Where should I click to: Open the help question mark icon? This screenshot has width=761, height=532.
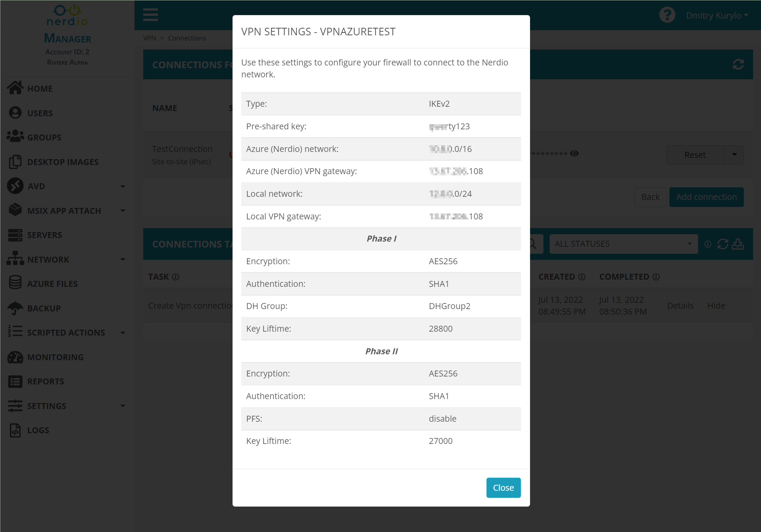pos(667,15)
